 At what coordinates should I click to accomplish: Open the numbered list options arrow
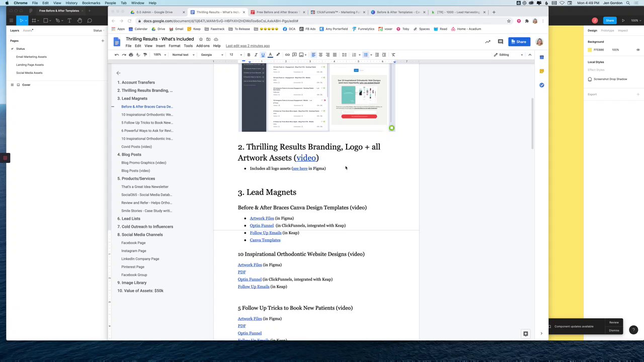[x=359, y=55]
